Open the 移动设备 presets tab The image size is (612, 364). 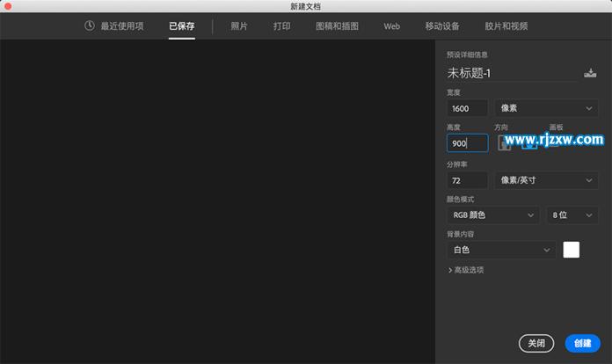pos(442,26)
